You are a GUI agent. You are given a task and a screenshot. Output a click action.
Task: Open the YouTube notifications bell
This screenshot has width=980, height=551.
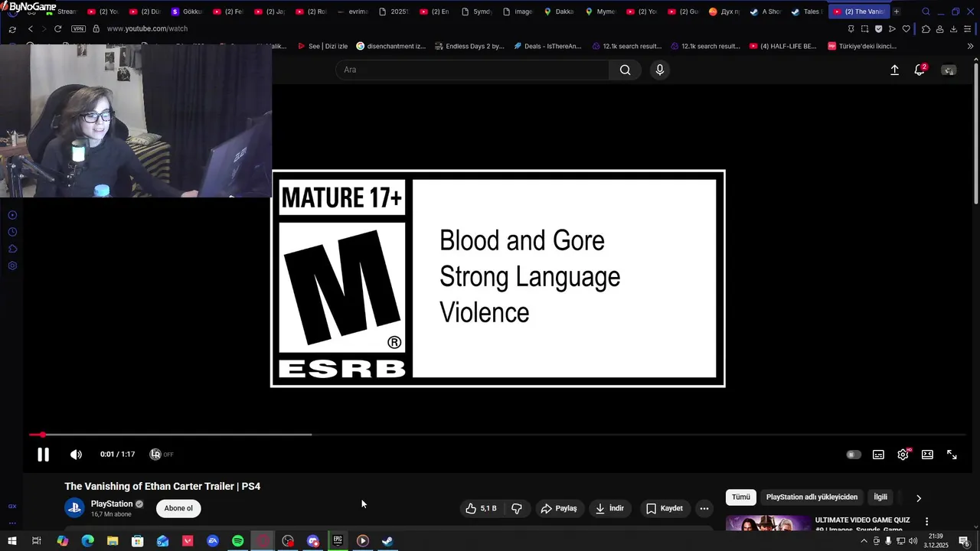920,70
